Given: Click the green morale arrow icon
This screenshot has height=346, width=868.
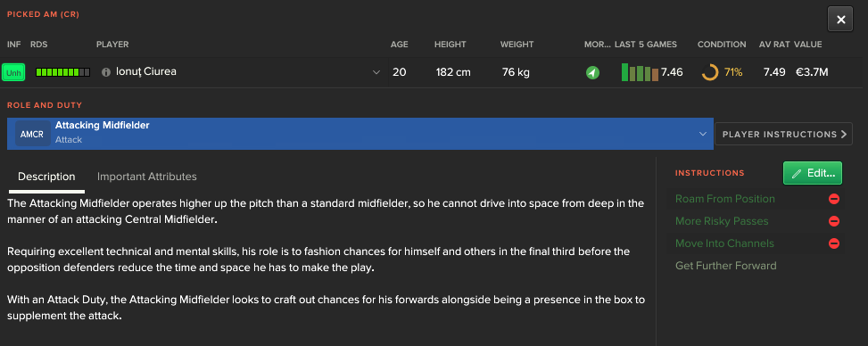Looking at the screenshot, I should point(593,72).
